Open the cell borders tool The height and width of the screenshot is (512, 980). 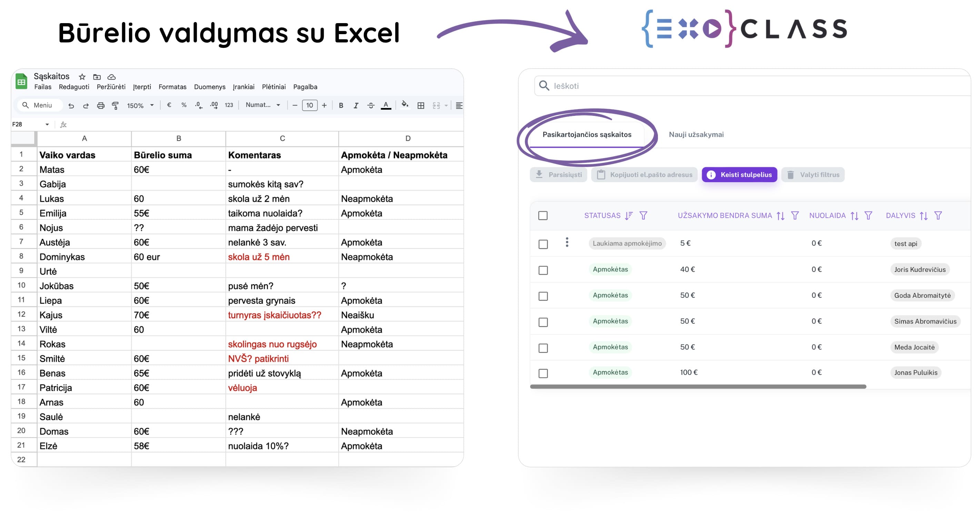[421, 106]
